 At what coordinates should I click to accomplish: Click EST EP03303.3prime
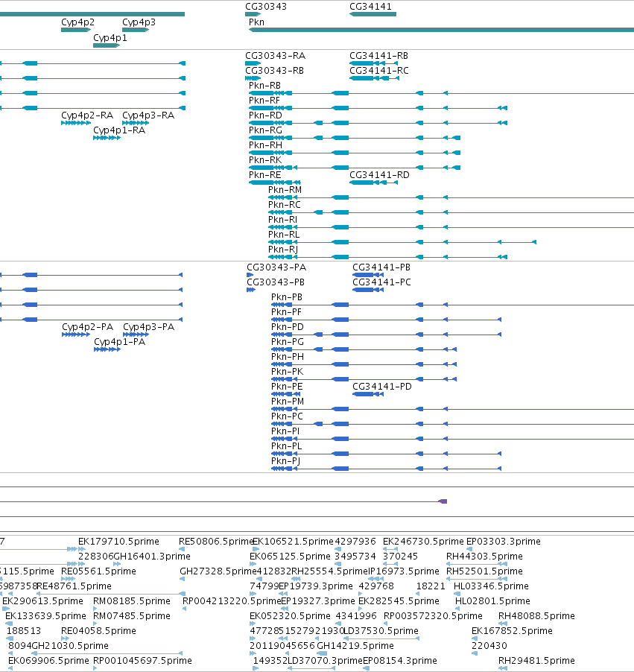click(x=503, y=542)
